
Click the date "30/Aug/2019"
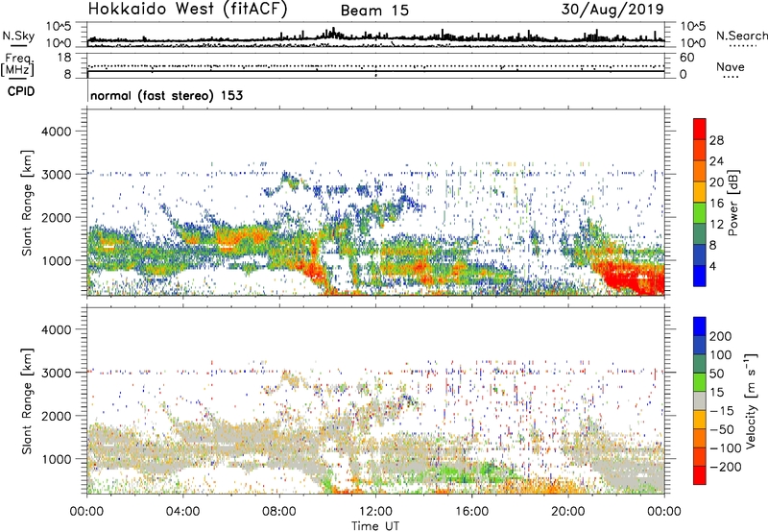tap(612, 10)
